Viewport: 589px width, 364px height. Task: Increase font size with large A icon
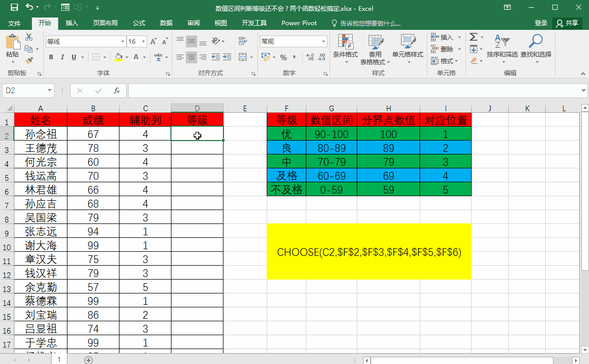coord(153,41)
